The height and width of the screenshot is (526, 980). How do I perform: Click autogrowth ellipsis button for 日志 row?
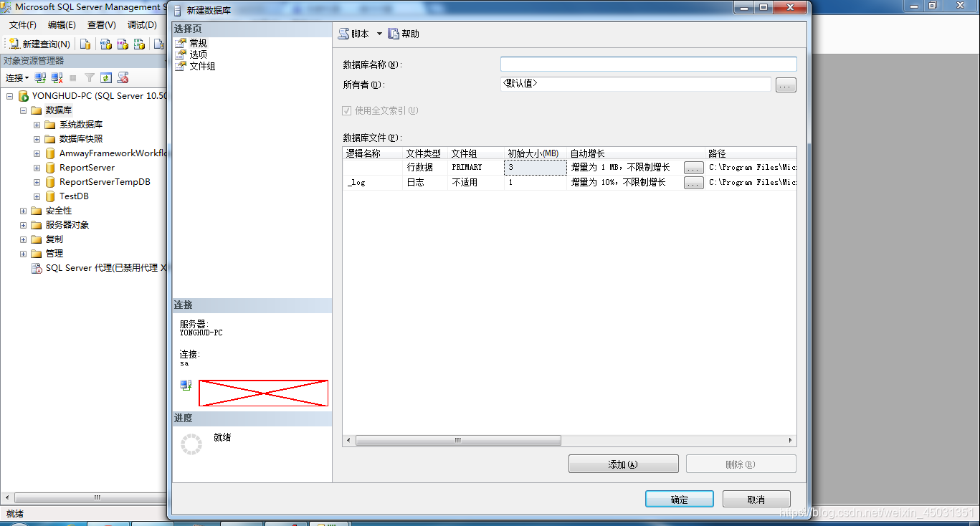pyautogui.click(x=693, y=183)
